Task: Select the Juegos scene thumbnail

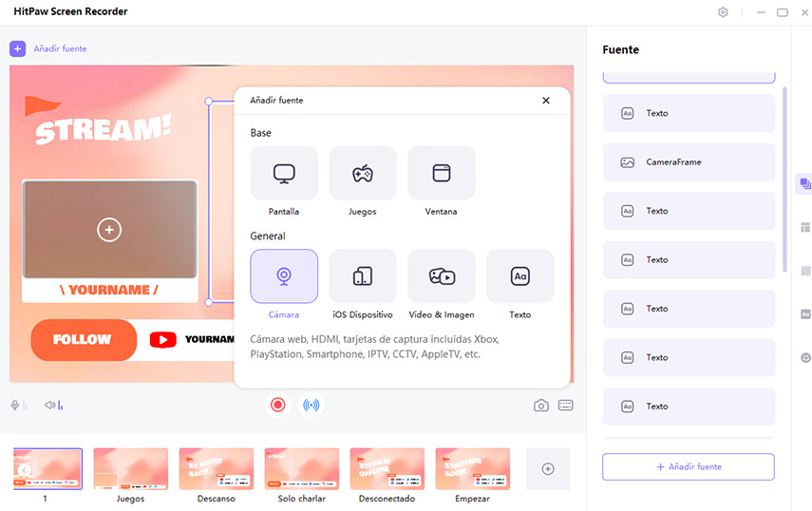Action: pyautogui.click(x=131, y=469)
